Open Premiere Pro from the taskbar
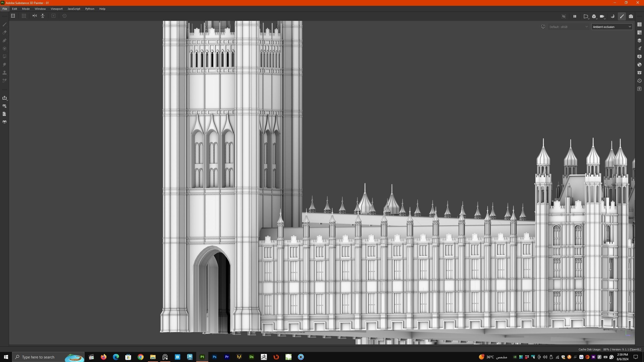Viewport: 644px width, 362px height. click(227, 357)
